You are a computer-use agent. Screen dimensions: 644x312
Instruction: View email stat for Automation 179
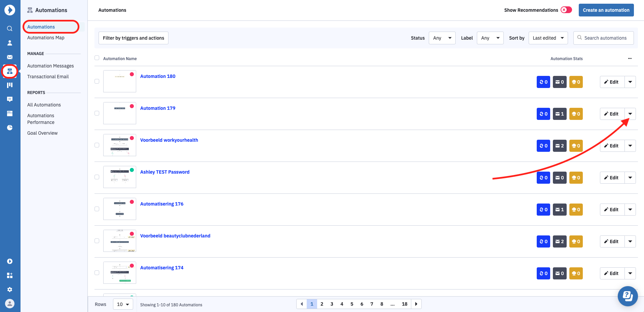pos(560,114)
